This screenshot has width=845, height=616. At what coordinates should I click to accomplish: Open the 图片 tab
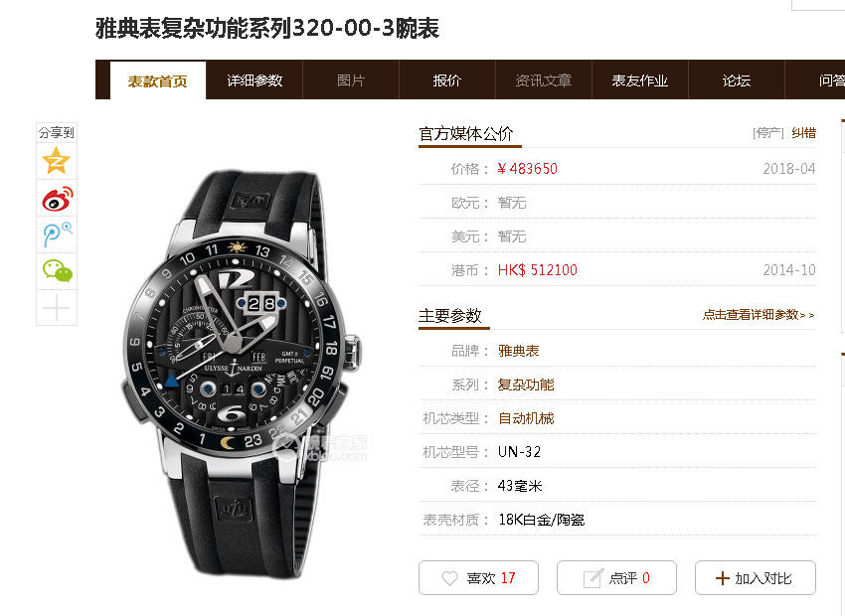pyautogui.click(x=351, y=80)
